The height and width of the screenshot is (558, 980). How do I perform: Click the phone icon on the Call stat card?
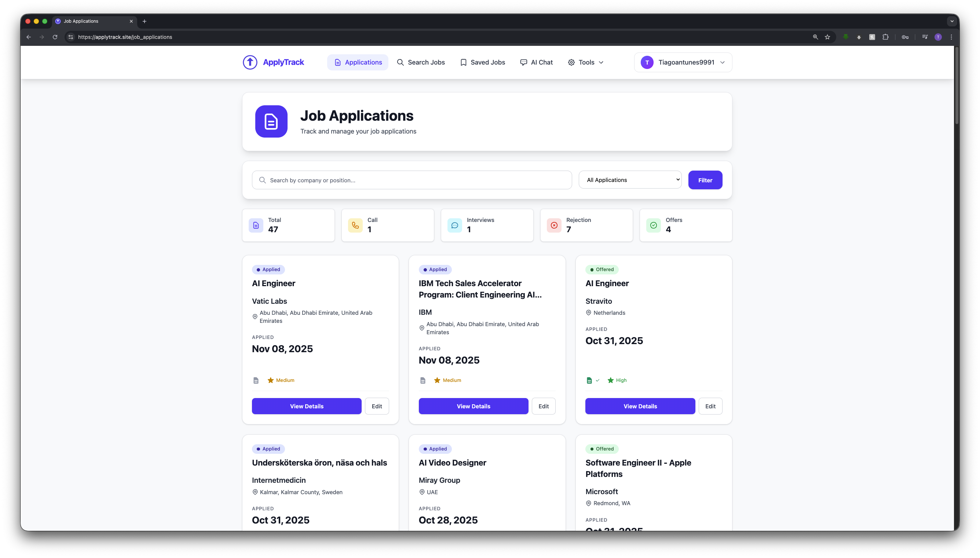click(355, 225)
